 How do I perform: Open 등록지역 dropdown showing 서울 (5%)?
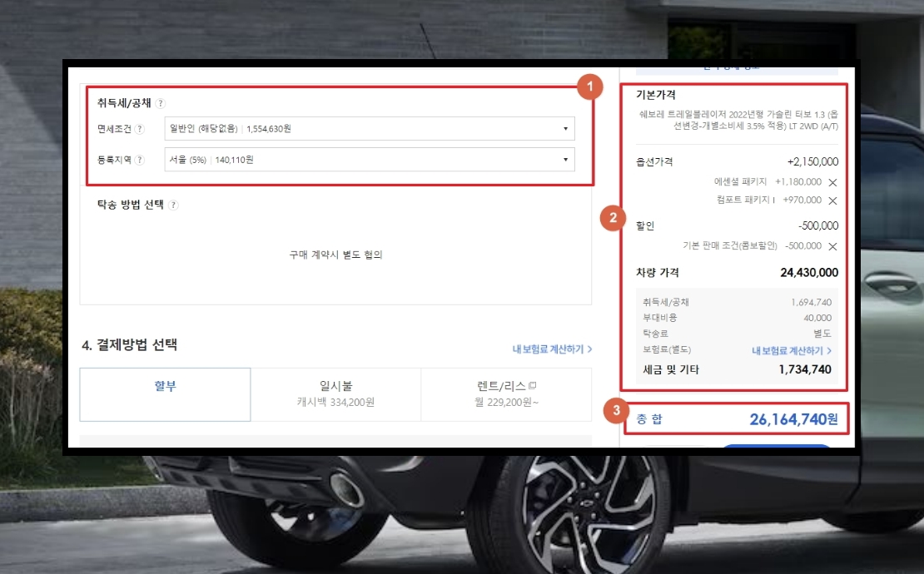click(x=370, y=160)
